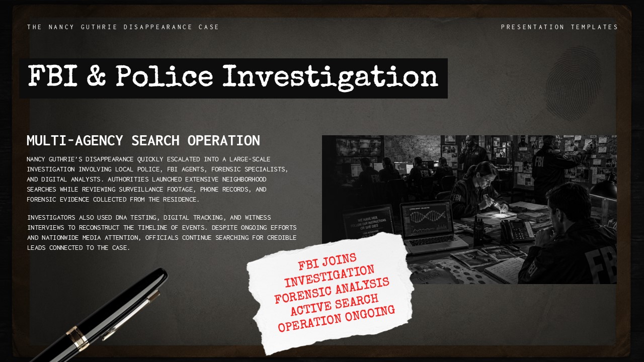644x362 pixels.
Task: Select the 'Multi-Agency Search Operation' heading
Action: [x=143, y=141]
